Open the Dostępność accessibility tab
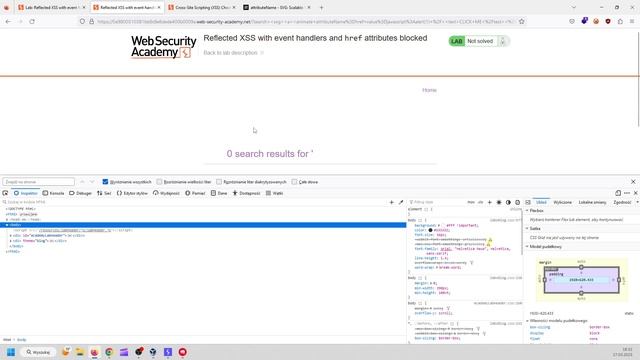The height and width of the screenshot is (360, 640). pyautogui.click(x=247, y=193)
